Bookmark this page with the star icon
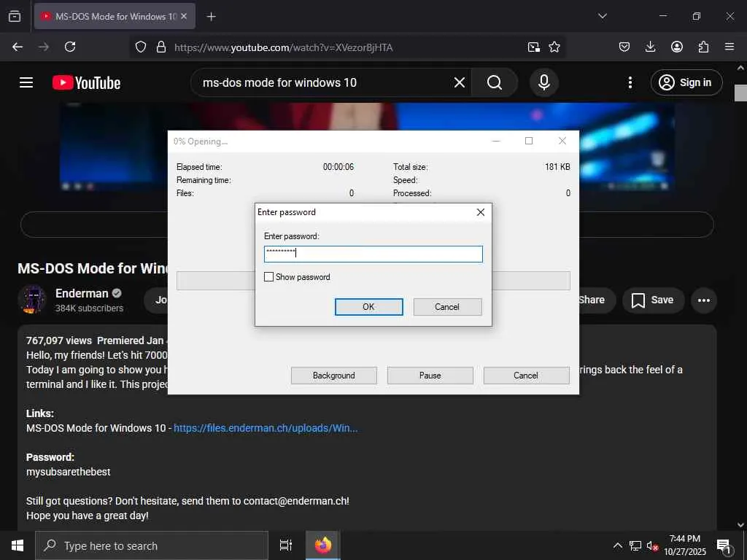Image resolution: width=747 pixels, height=560 pixels. point(554,47)
